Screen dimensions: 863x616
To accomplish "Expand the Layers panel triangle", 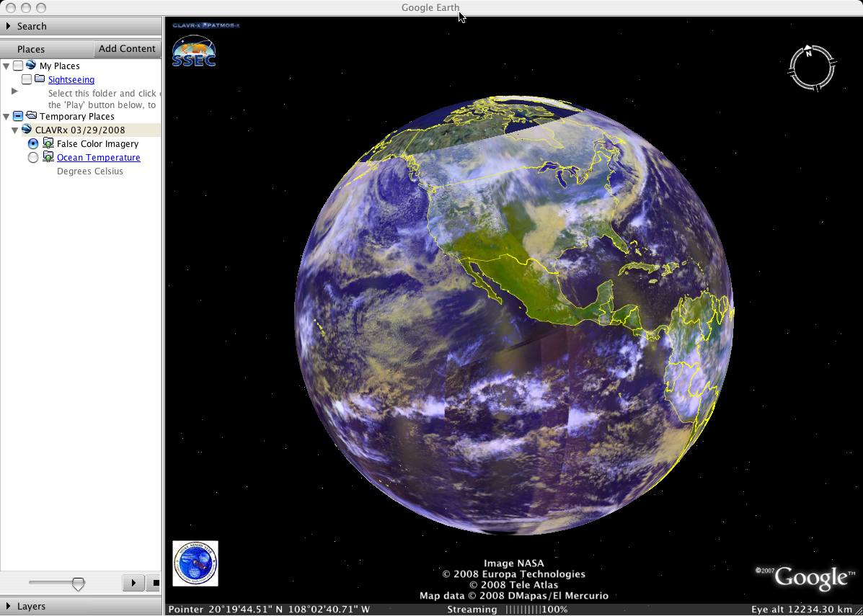I will (x=8, y=606).
